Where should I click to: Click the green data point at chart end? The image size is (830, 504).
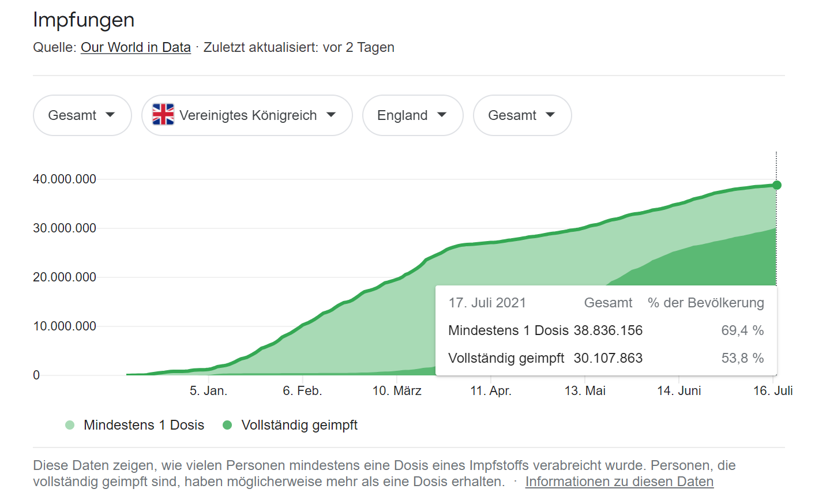pyautogui.click(x=777, y=185)
